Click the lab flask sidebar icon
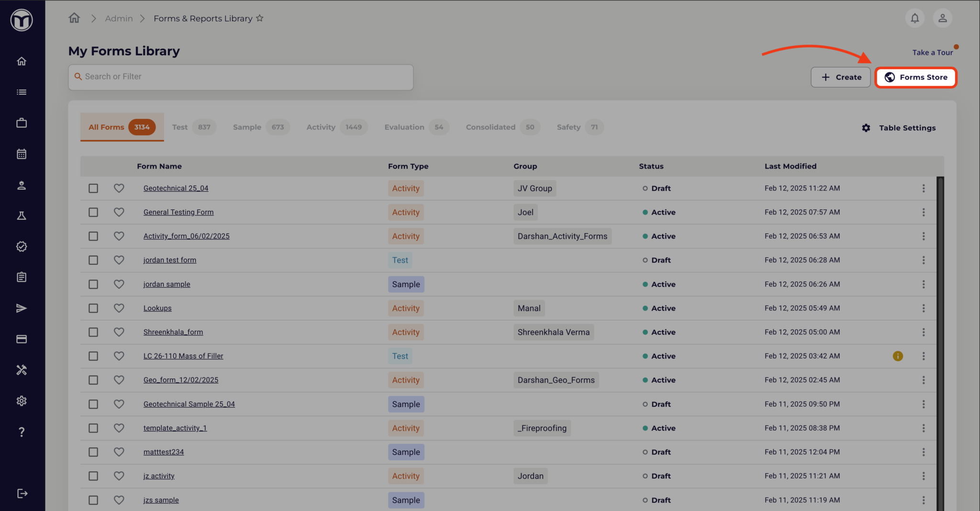 pyautogui.click(x=22, y=216)
